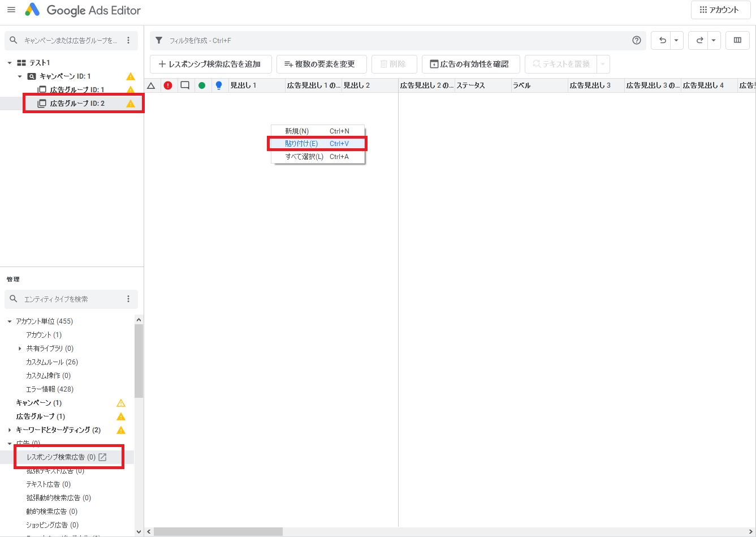Select 広告グループ ID: 1 in the tree
The image size is (756, 537).
click(77, 90)
